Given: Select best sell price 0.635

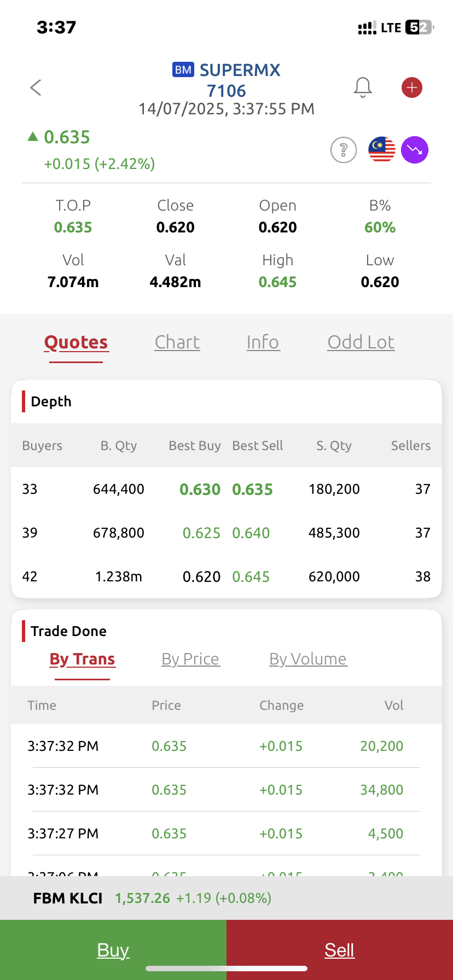Looking at the screenshot, I should pyautogui.click(x=252, y=489).
